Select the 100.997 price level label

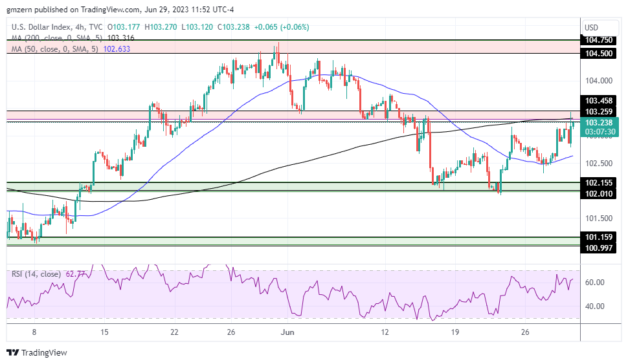(x=598, y=248)
